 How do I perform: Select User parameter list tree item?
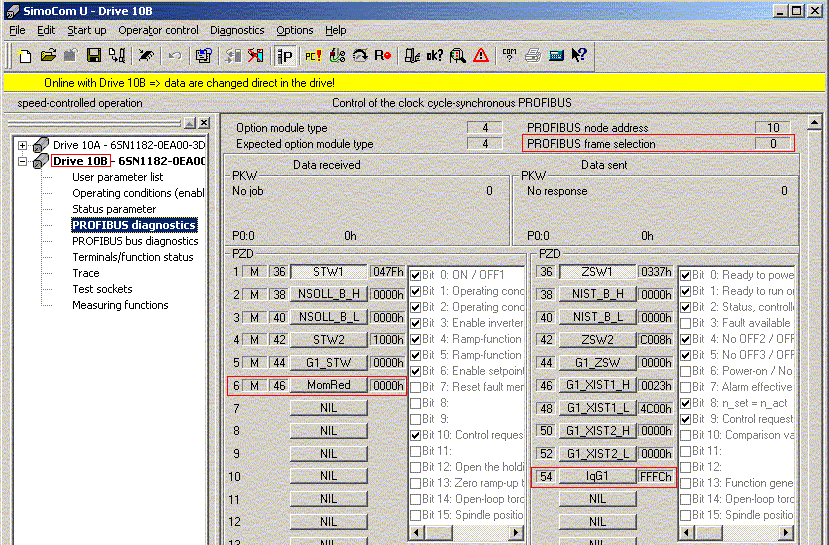click(117, 177)
